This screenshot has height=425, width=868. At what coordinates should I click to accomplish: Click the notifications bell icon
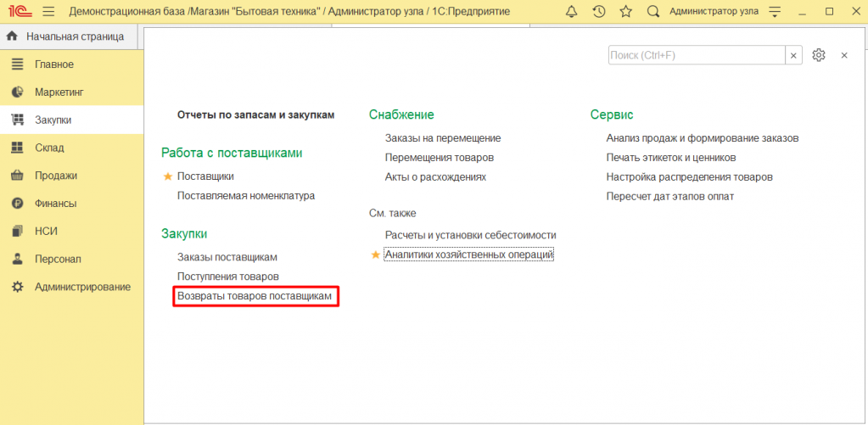571,12
